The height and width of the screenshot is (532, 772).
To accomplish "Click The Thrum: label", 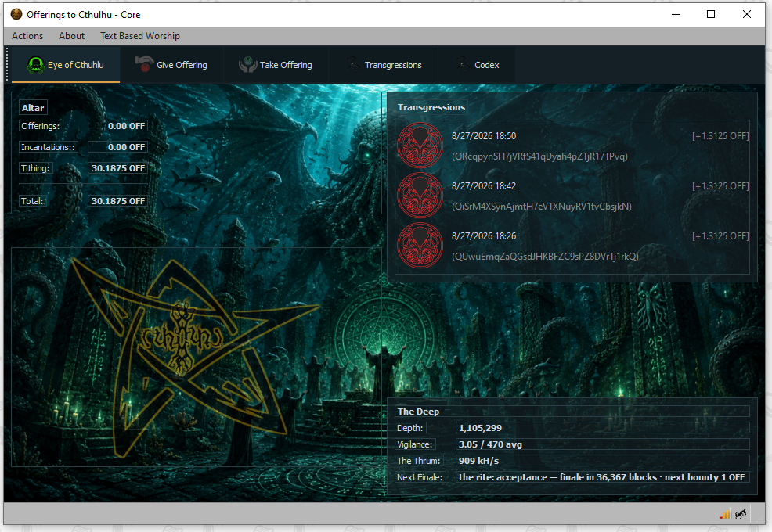I will 419,461.
